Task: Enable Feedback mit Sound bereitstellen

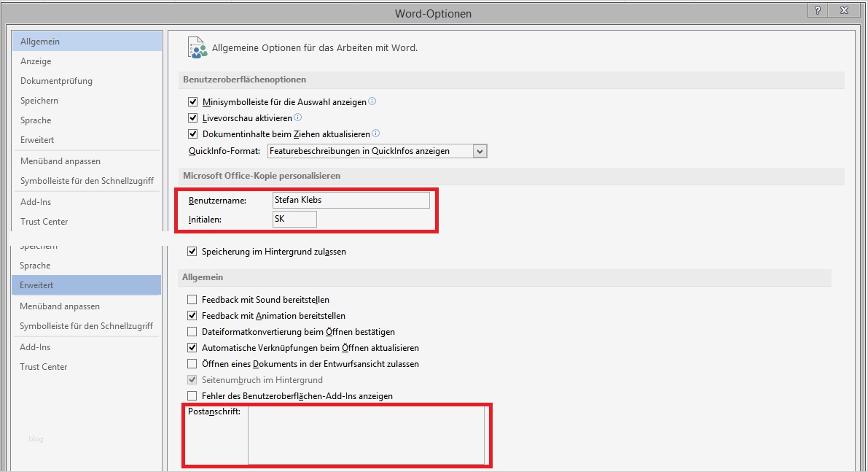Action: (x=192, y=300)
